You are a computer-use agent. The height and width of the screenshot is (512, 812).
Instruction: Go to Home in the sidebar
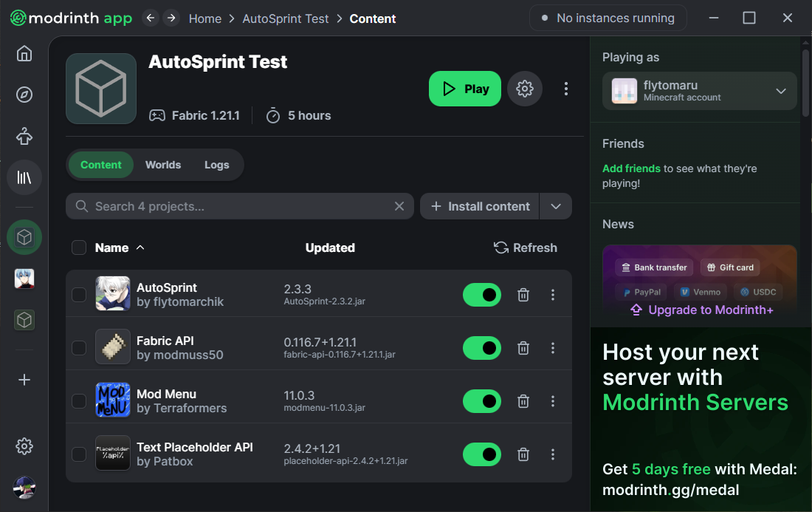[x=24, y=53]
